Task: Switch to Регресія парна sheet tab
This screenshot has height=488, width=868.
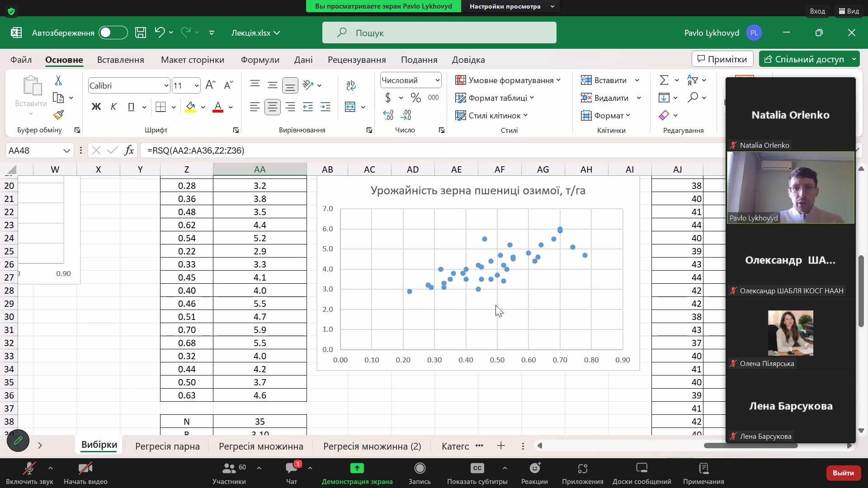Action: point(167,446)
